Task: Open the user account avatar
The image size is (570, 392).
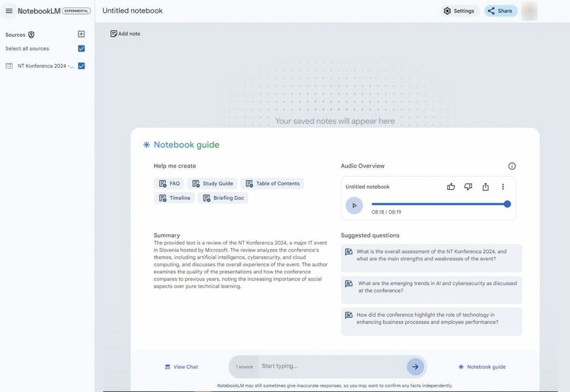Action: (x=529, y=11)
